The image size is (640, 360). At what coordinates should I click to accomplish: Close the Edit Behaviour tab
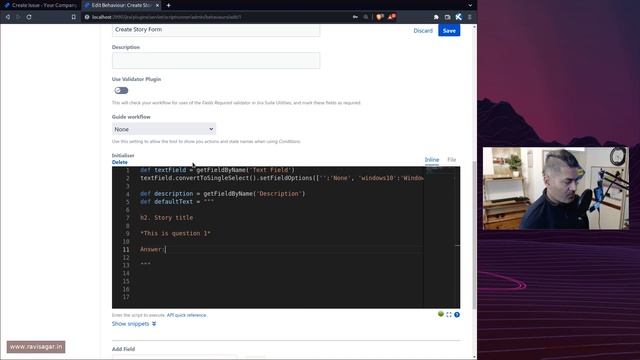158,5
